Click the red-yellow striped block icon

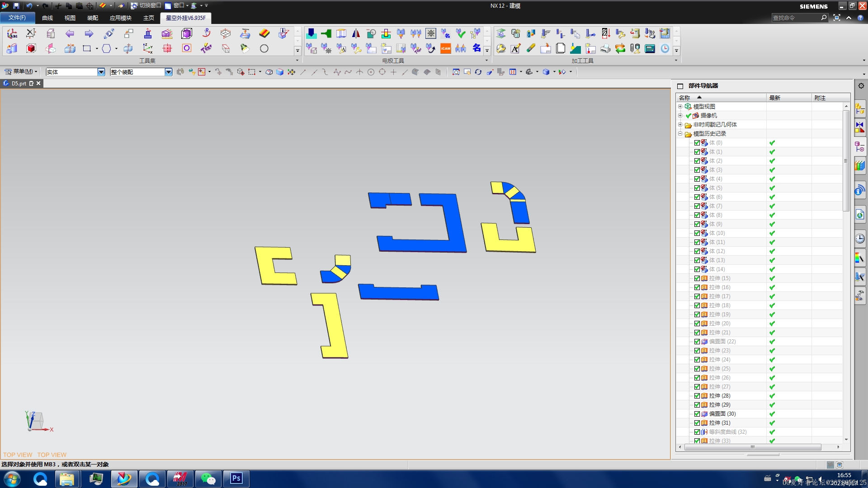point(264,33)
